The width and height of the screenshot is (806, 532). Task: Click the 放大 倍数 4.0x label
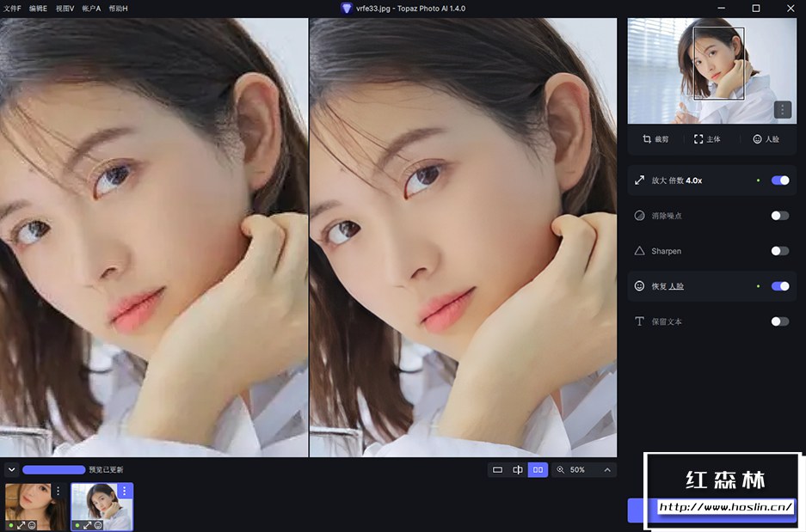click(x=676, y=180)
